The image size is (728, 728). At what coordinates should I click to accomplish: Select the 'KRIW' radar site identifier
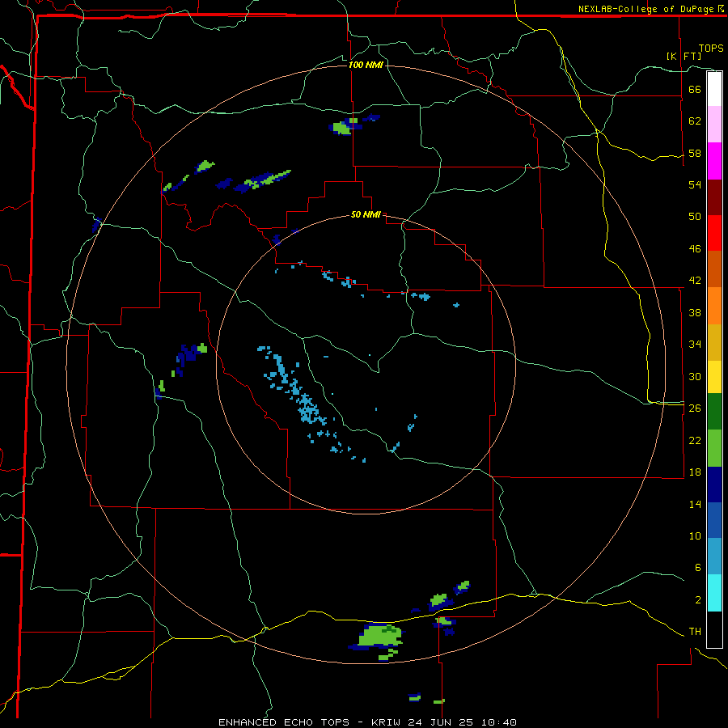coord(386,722)
